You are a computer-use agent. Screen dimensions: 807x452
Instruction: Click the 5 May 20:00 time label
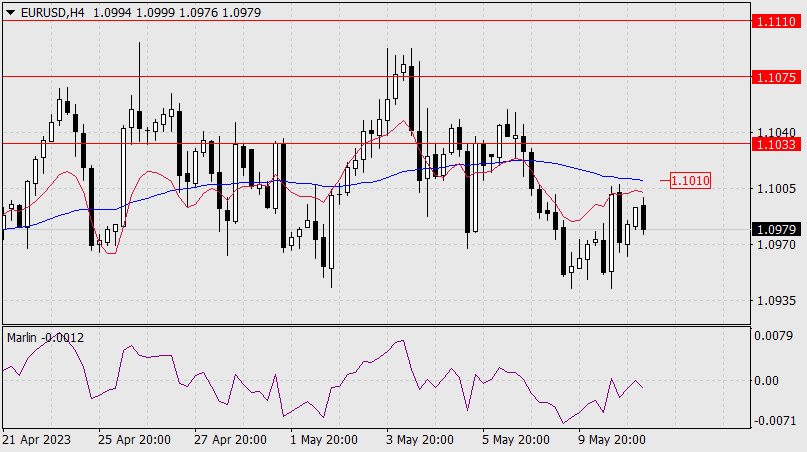tap(516, 440)
